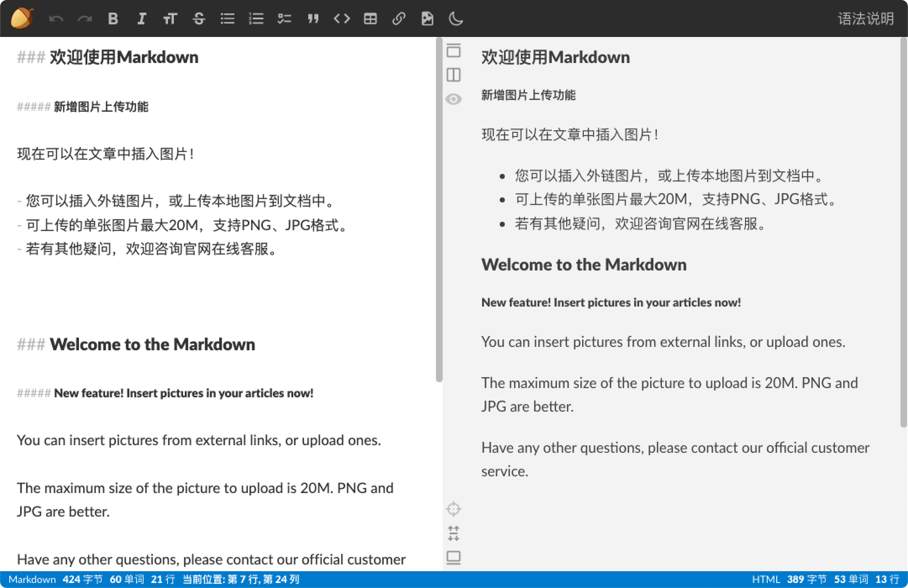Switch to split two-column view
Image resolution: width=908 pixels, height=588 pixels.
(x=454, y=75)
